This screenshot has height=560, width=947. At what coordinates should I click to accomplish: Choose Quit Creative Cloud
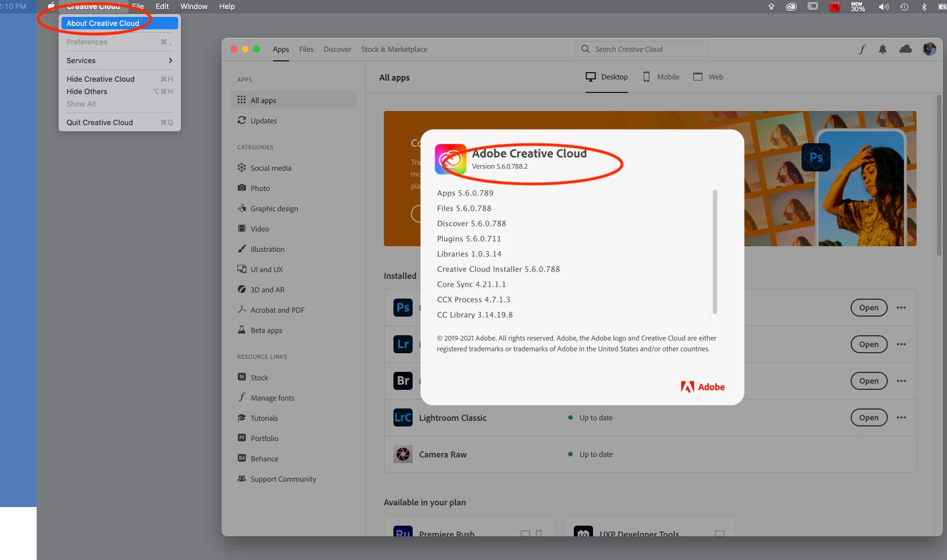(x=120, y=122)
